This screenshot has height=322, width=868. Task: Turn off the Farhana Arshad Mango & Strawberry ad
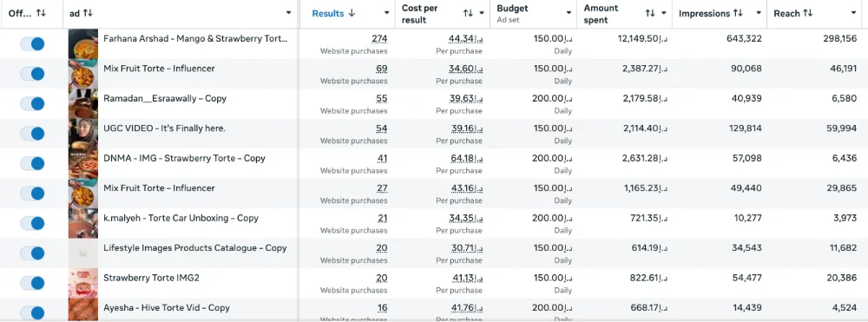click(x=32, y=44)
